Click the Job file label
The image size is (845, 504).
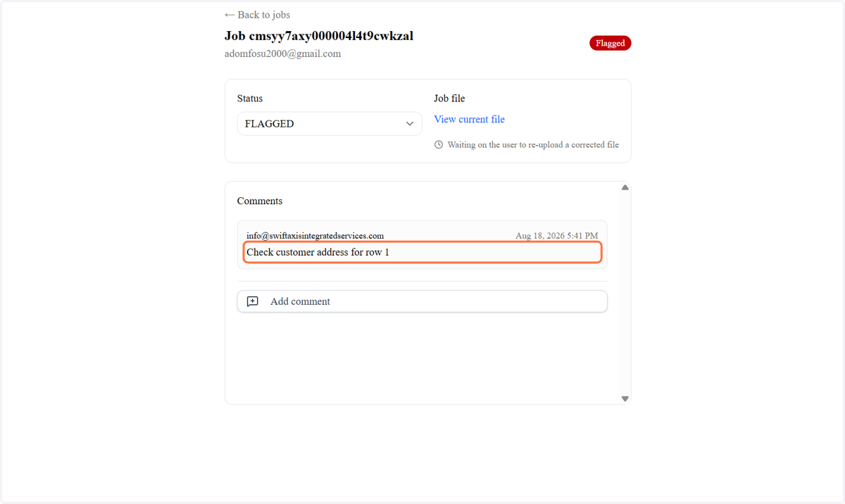pyautogui.click(x=449, y=99)
